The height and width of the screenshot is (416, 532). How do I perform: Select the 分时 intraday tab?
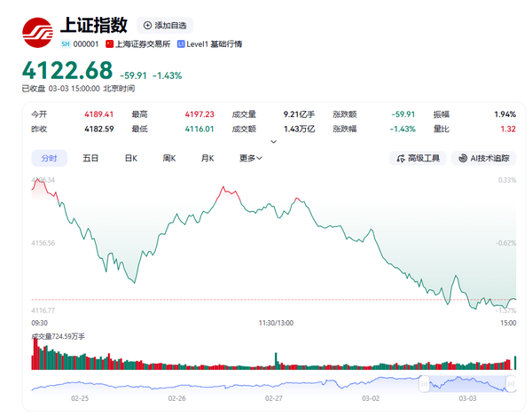click(49, 158)
